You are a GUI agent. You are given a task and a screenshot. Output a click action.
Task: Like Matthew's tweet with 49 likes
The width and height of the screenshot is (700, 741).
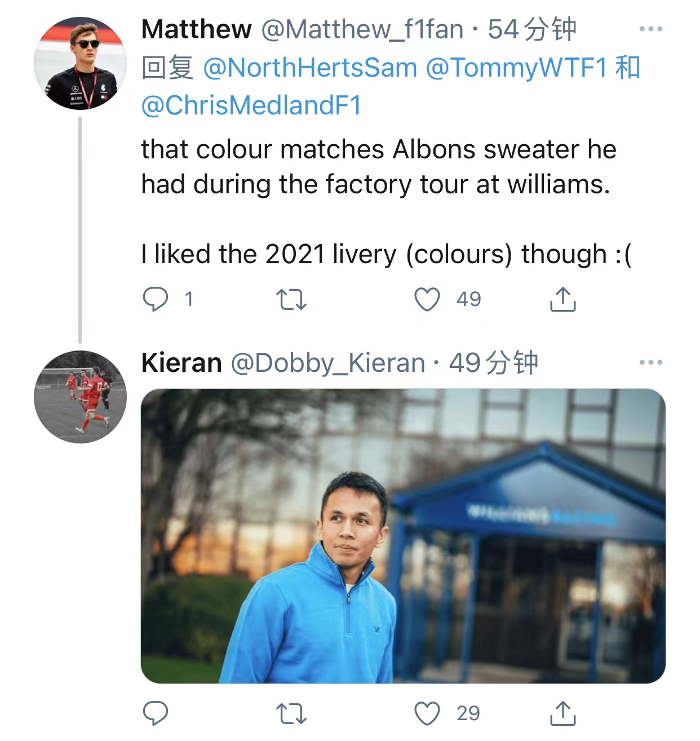tap(427, 299)
